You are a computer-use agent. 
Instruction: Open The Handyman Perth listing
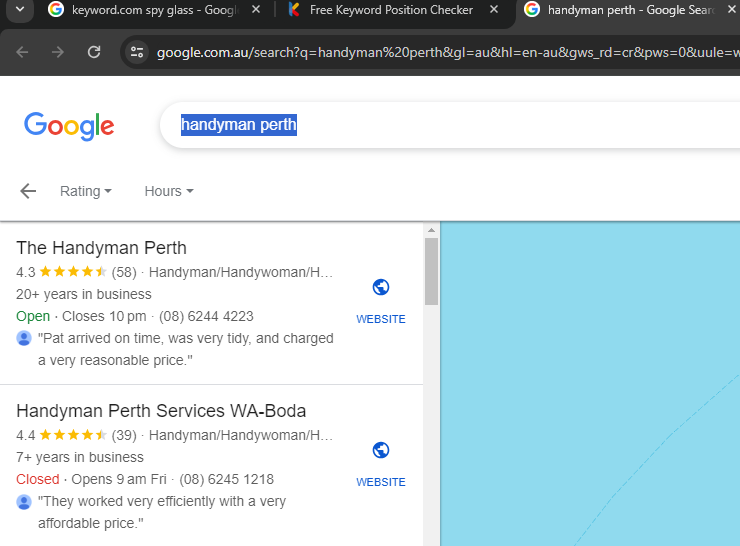pos(101,248)
